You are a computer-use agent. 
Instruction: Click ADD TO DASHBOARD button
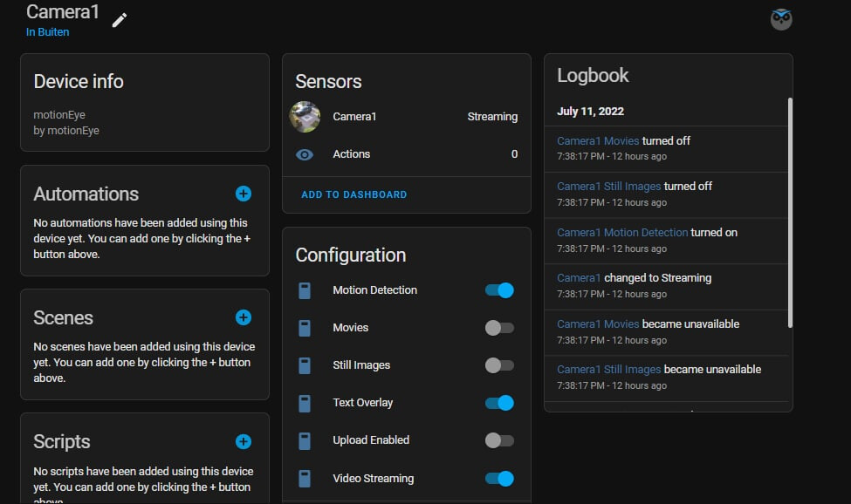click(x=353, y=194)
